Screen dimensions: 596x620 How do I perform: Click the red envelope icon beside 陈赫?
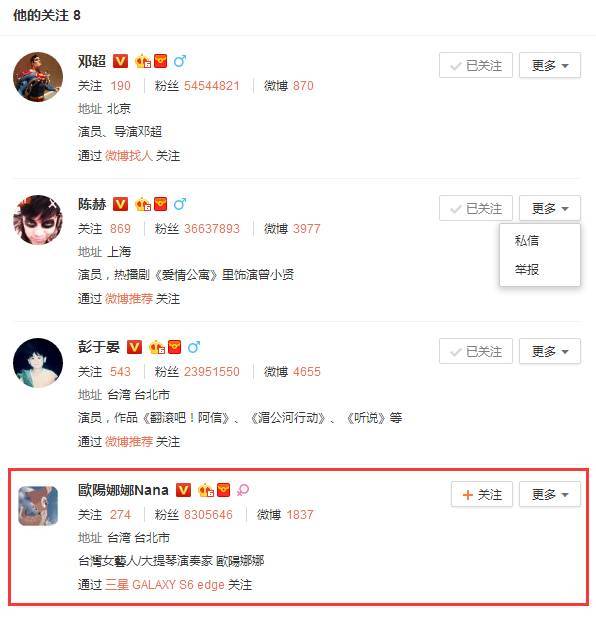point(161,204)
